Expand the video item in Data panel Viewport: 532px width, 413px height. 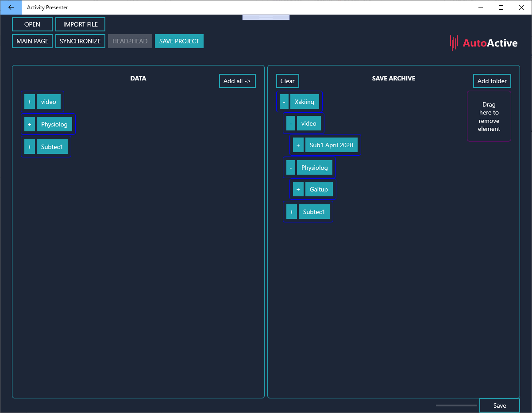point(29,102)
